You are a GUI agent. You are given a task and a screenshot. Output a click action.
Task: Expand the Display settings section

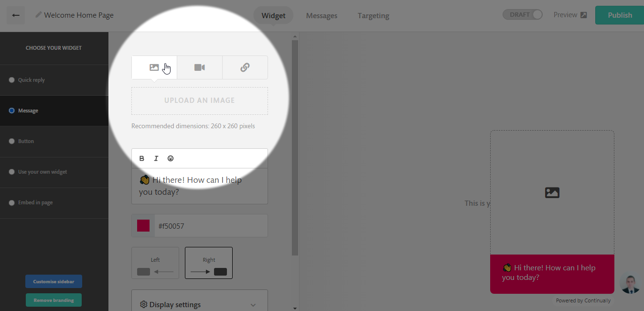pyautogui.click(x=199, y=304)
